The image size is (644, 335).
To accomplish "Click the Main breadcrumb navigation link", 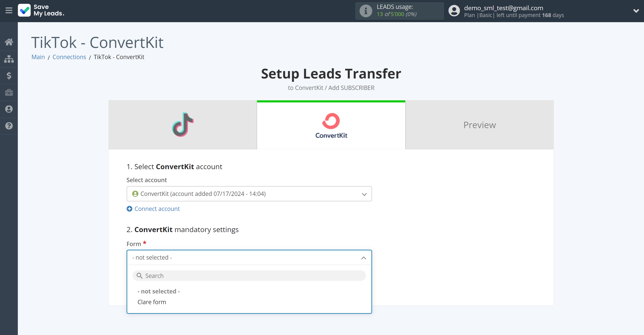I will tap(38, 57).
